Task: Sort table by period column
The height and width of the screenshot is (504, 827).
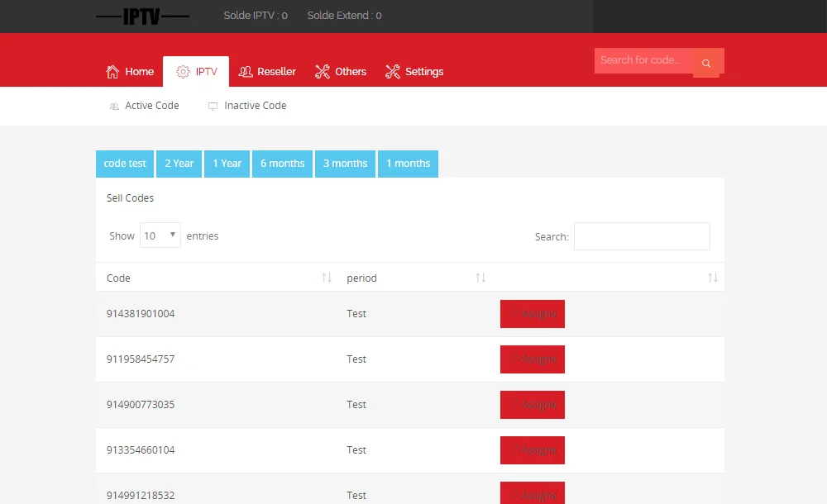Action: click(480, 278)
